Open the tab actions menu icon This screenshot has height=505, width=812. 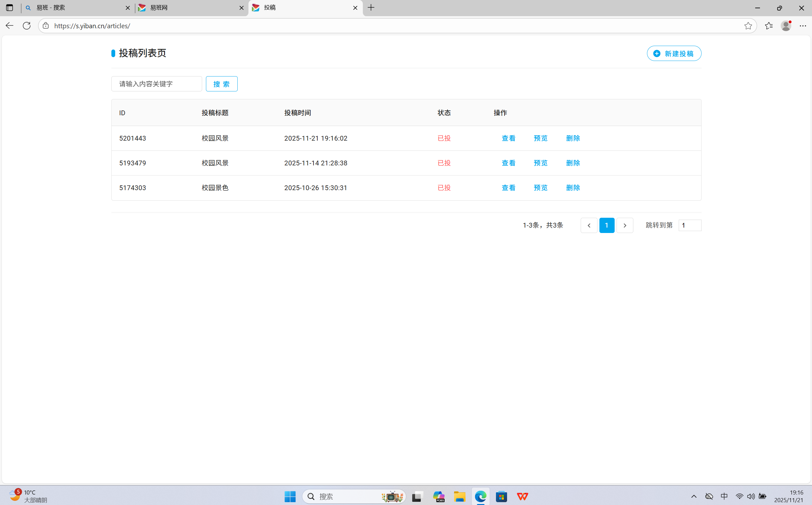9,8
